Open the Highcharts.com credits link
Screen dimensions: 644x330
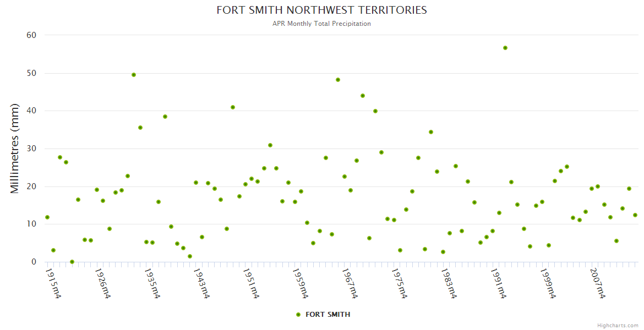pos(618,326)
